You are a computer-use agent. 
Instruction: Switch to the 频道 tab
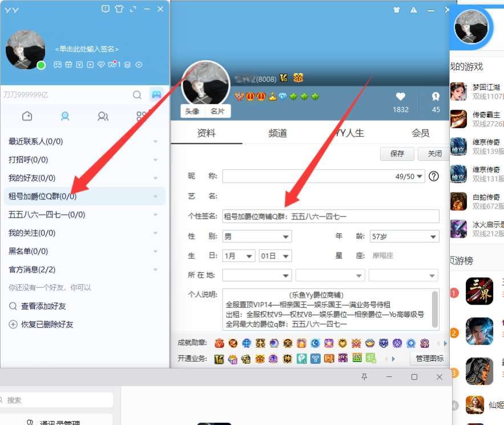pyautogui.click(x=277, y=133)
